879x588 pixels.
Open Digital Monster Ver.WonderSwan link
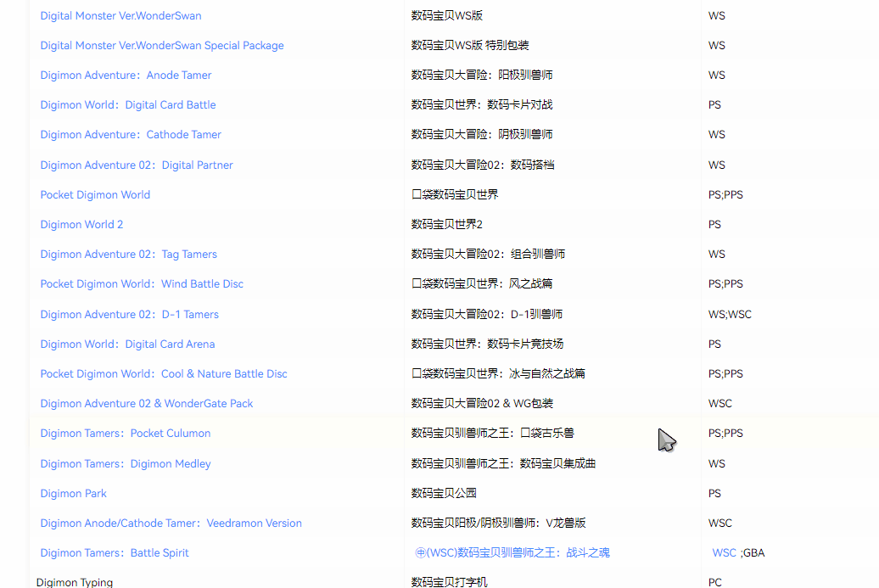click(120, 15)
